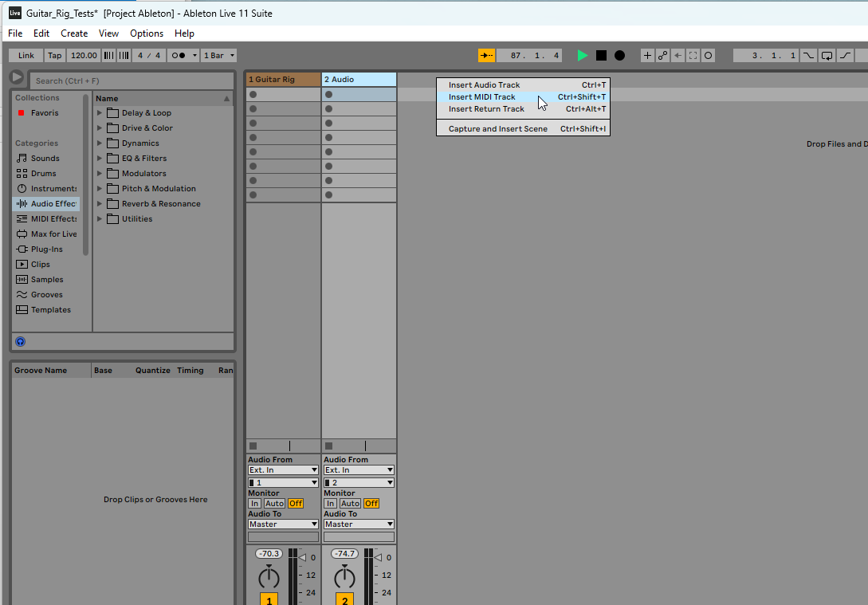
Task: Choose Insert Return Track from context menu
Action: [523, 109]
